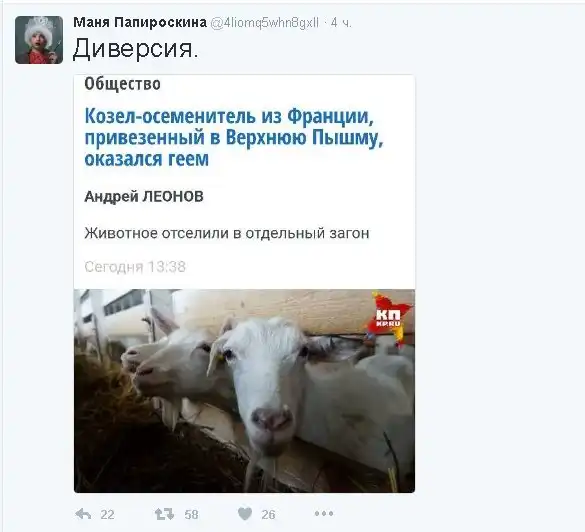Click the Сегодня 13:38 article date
This screenshot has height=532, width=585.
click(x=135, y=267)
